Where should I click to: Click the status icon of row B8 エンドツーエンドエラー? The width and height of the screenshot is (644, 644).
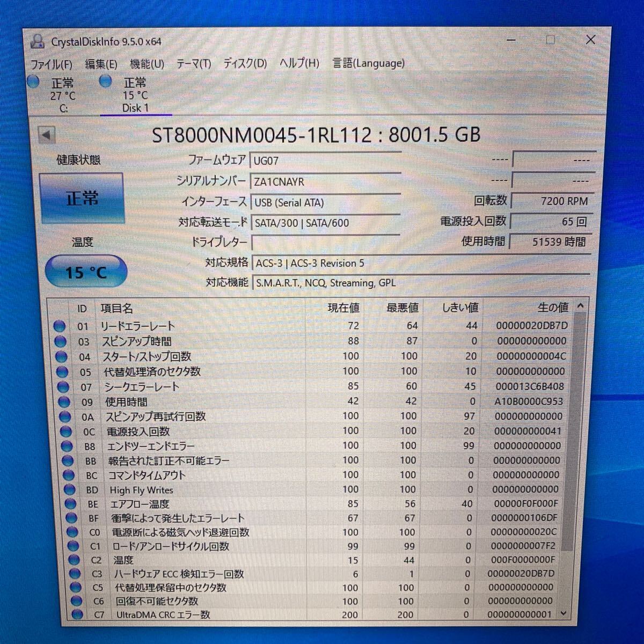tap(67, 446)
